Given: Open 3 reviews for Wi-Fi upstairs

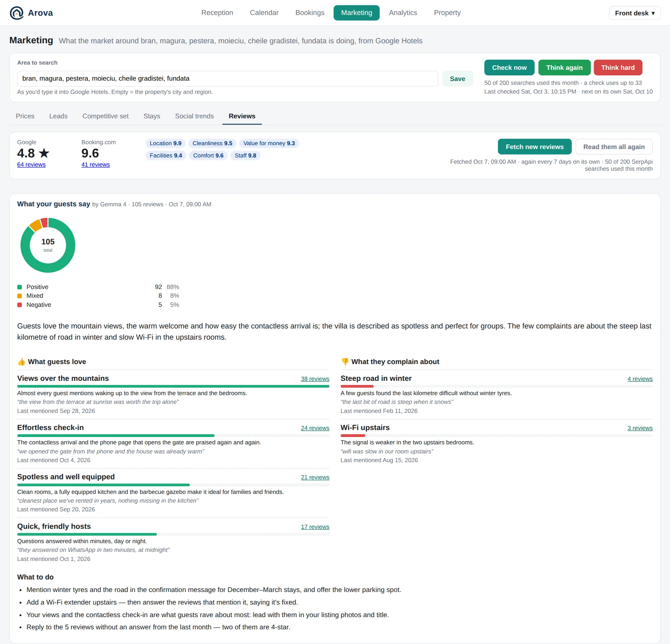Looking at the screenshot, I should click(640, 428).
